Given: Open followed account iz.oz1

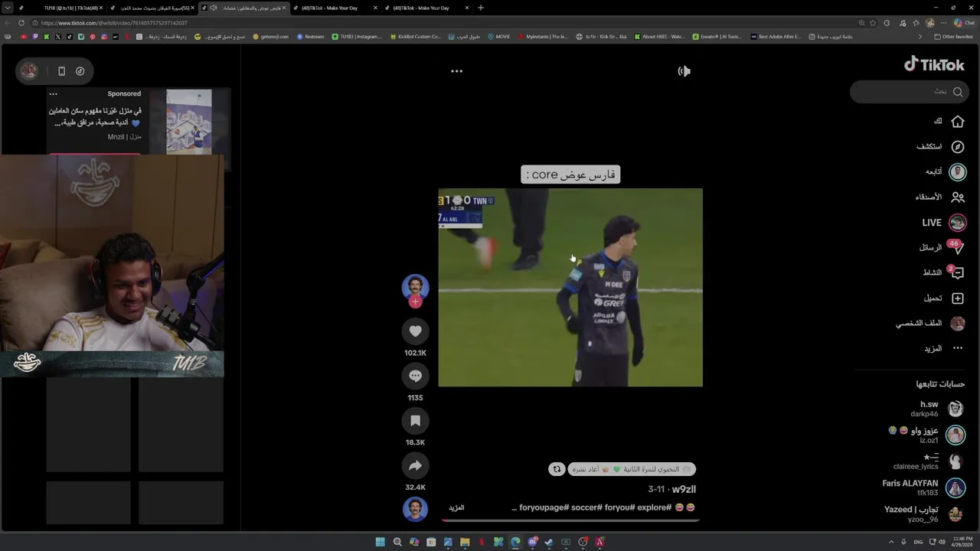Looking at the screenshot, I should tap(926, 435).
